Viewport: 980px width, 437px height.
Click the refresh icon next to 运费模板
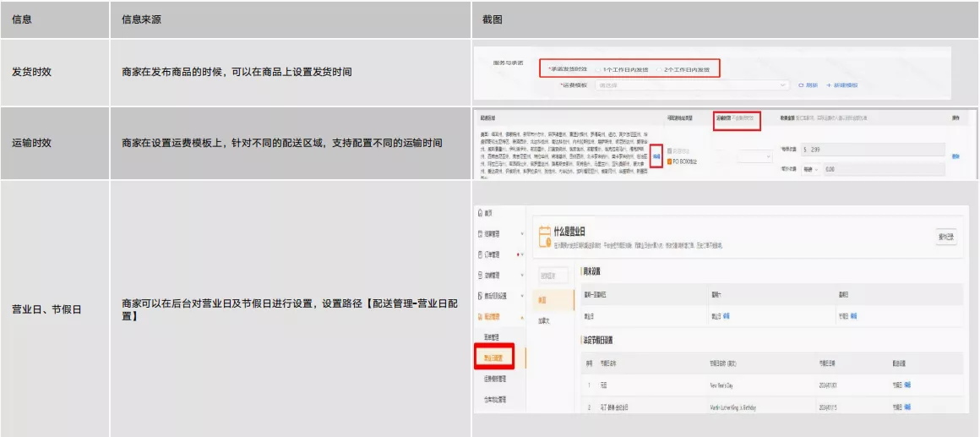[x=802, y=85]
